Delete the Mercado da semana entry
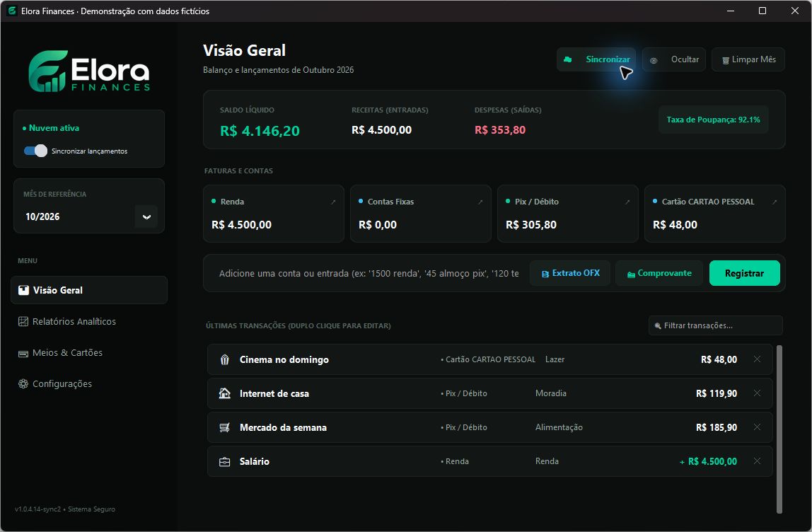The height and width of the screenshot is (532, 812). point(757,427)
